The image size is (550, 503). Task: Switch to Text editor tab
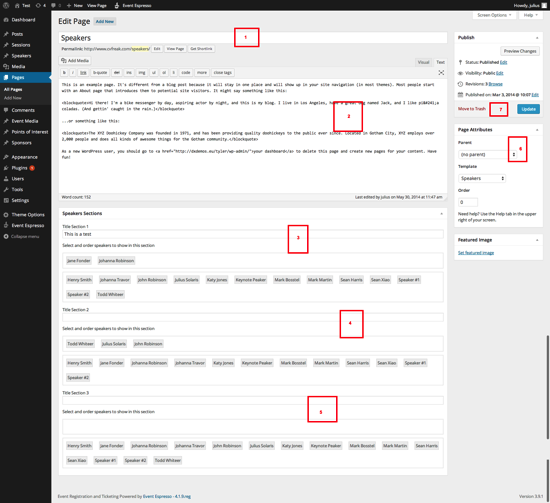[440, 62]
